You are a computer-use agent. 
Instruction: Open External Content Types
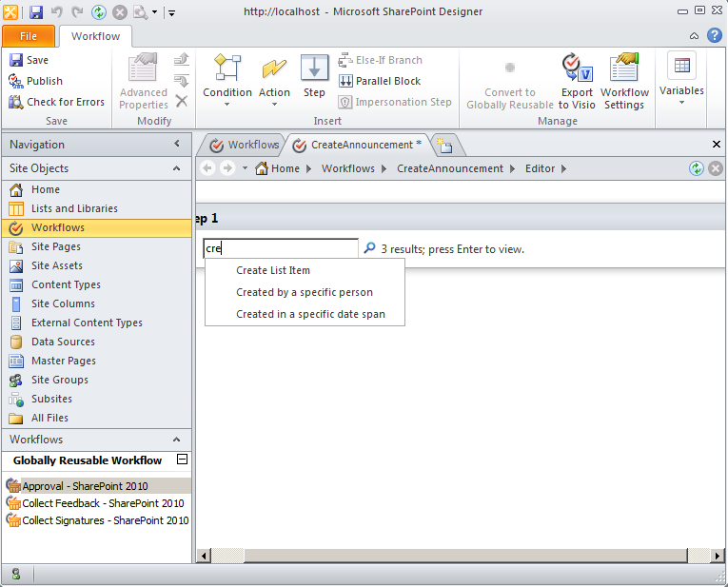[x=97, y=323]
